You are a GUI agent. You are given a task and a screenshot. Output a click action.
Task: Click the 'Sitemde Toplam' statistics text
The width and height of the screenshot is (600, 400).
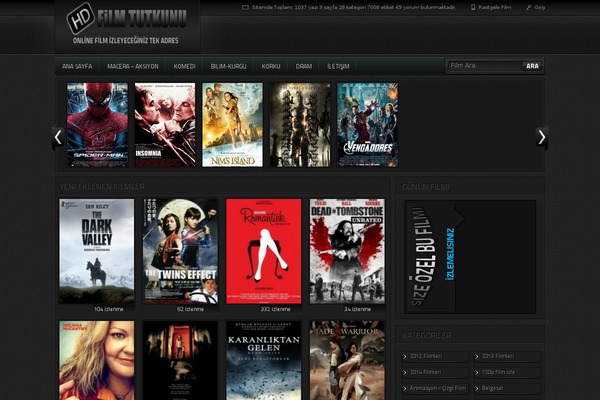[354, 7]
